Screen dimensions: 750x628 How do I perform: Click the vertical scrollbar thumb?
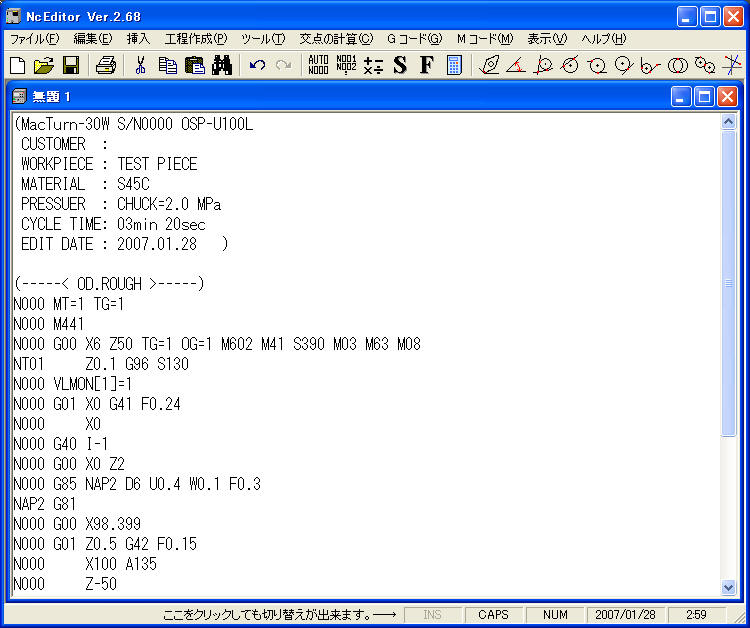[x=728, y=283]
